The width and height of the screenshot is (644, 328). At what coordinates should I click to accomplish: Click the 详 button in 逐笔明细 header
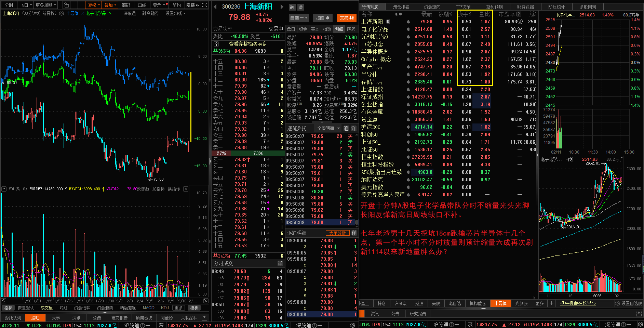point(354,233)
